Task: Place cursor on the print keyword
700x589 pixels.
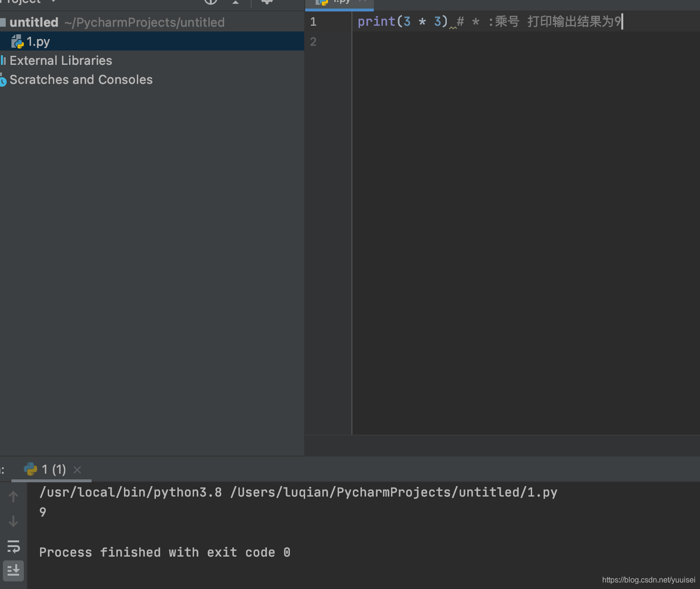Action: (376, 21)
